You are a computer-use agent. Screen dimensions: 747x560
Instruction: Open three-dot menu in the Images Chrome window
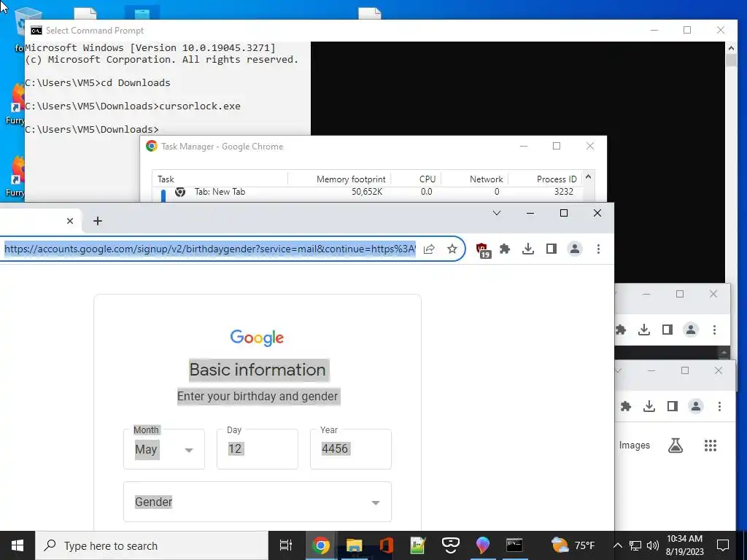pyautogui.click(x=719, y=406)
